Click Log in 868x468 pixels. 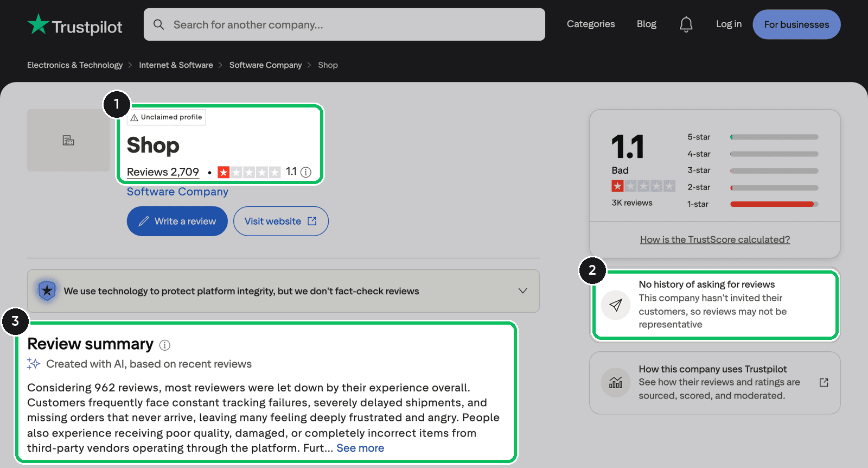[x=729, y=24]
